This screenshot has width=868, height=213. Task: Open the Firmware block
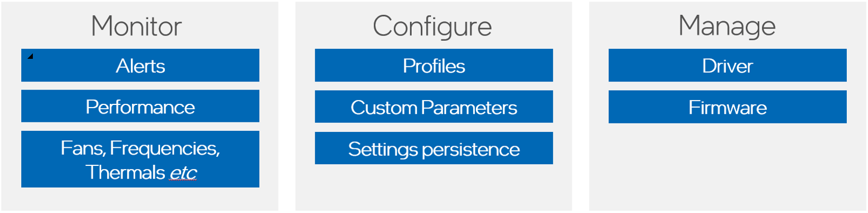click(727, 108)
